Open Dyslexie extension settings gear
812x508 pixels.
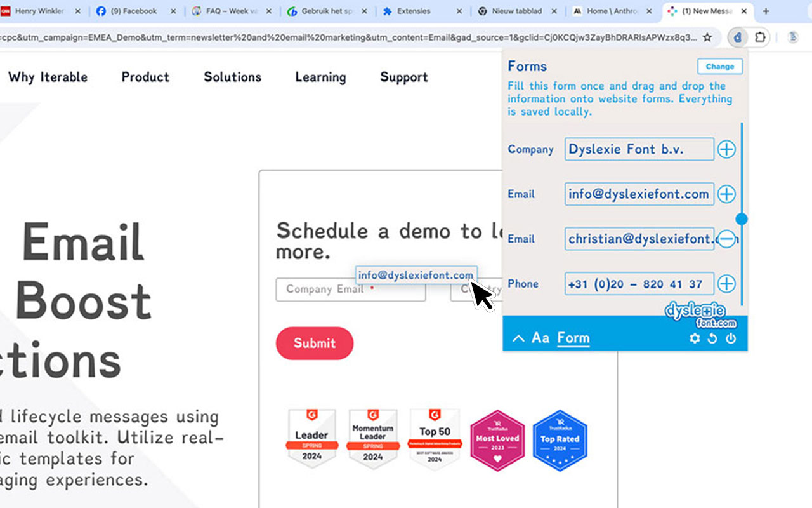695,338
